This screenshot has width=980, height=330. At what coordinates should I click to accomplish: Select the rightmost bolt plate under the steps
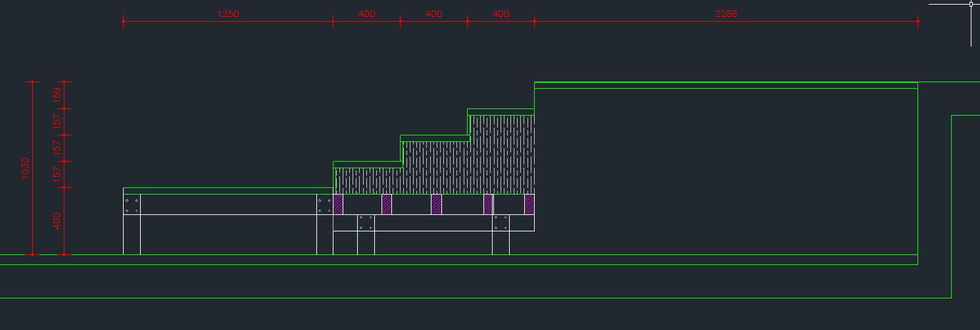501,222
